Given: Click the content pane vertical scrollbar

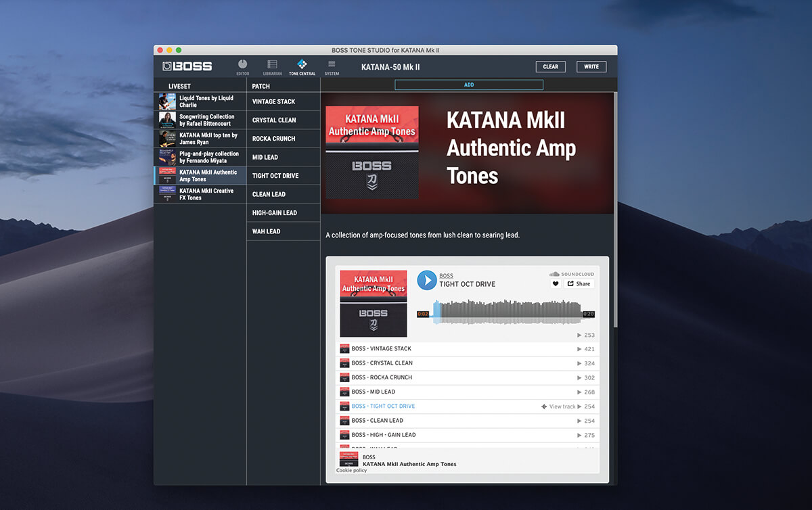Looking at the screenshot, I should (x=615, y=210).
